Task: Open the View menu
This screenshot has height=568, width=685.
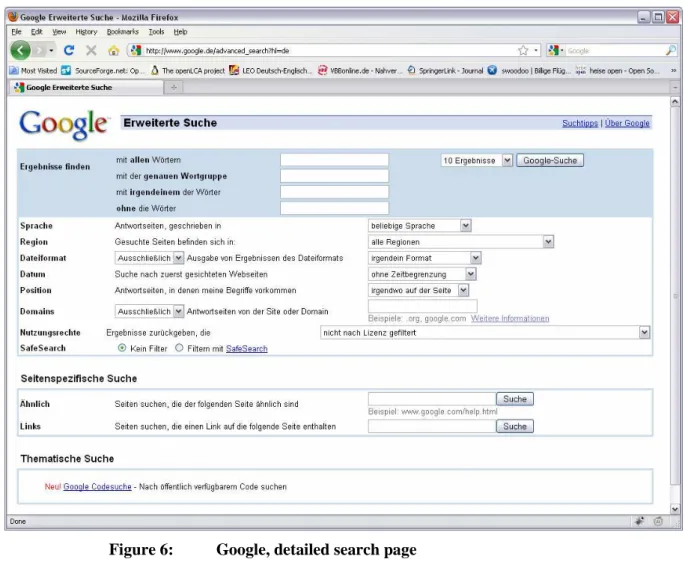Action: coord(59,31)
